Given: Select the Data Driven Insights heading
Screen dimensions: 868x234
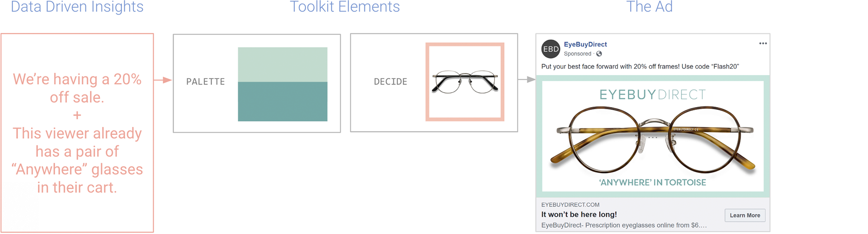Looking at the screenshot, I should [77, 7].
